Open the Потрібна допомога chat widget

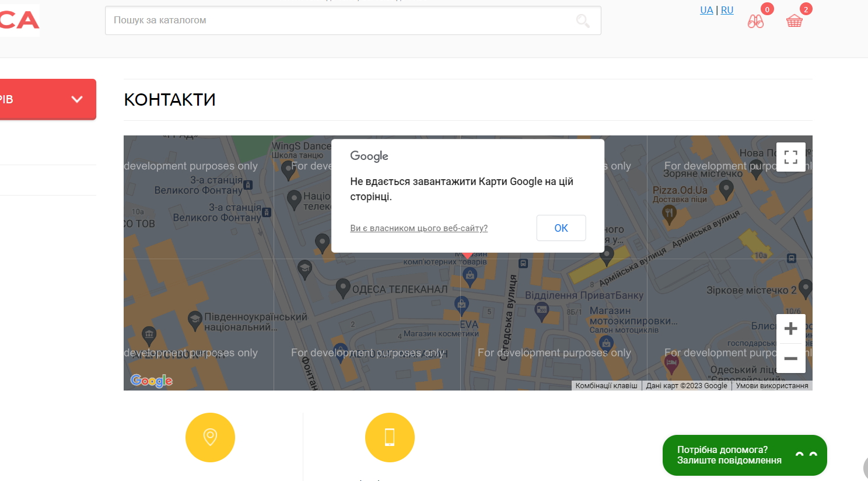coord(745,455)
